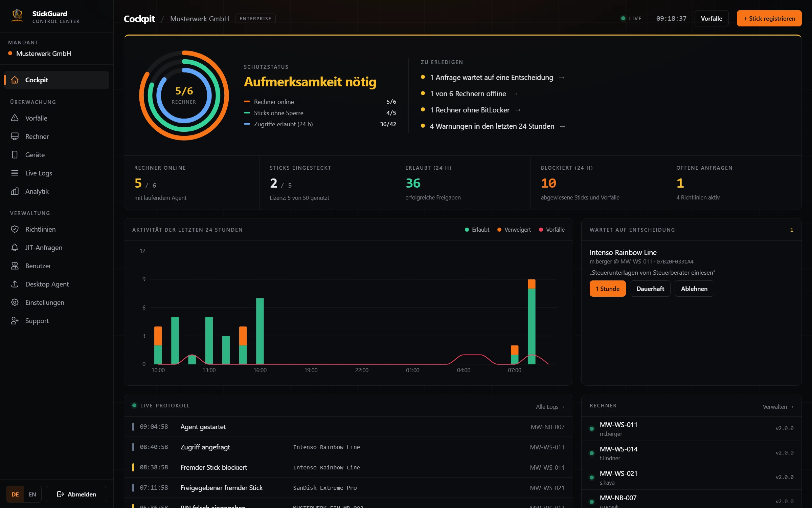
Task: Switch language to EN
Action: 32,494
